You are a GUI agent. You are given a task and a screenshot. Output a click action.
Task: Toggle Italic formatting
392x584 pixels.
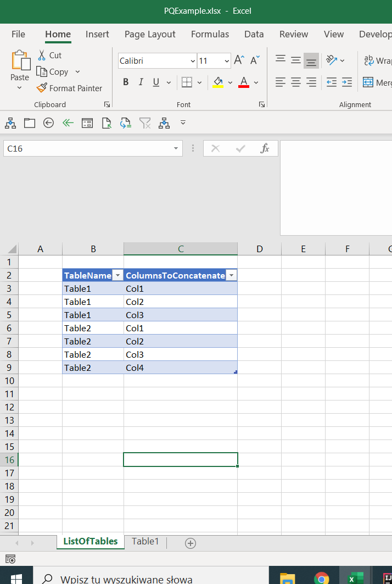coord(141,82)
